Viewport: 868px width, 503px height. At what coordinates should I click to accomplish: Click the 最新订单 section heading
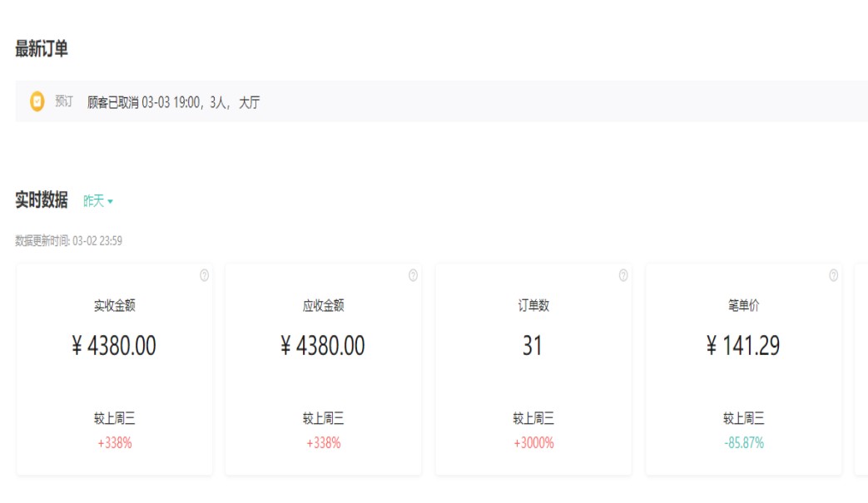tap(42, 49)
